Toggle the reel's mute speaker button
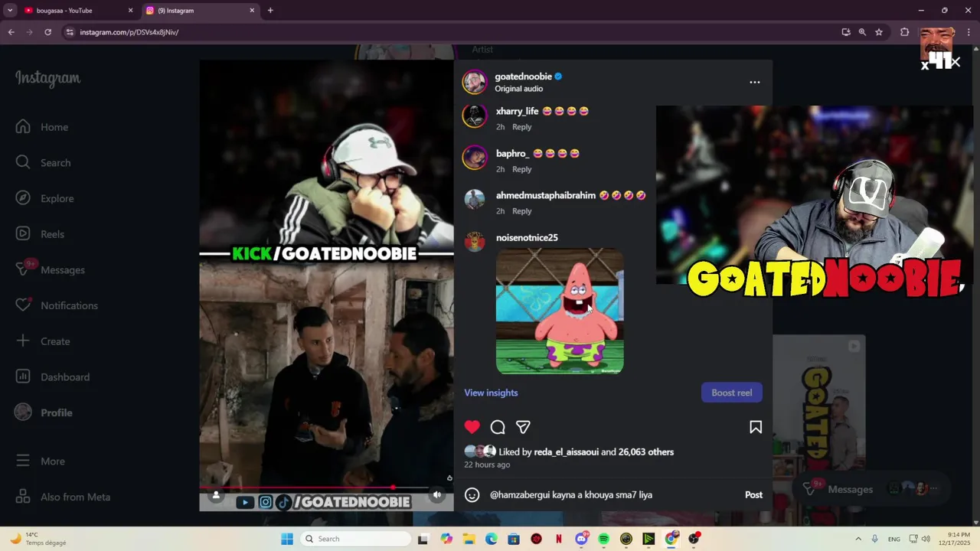 (437, 495)
